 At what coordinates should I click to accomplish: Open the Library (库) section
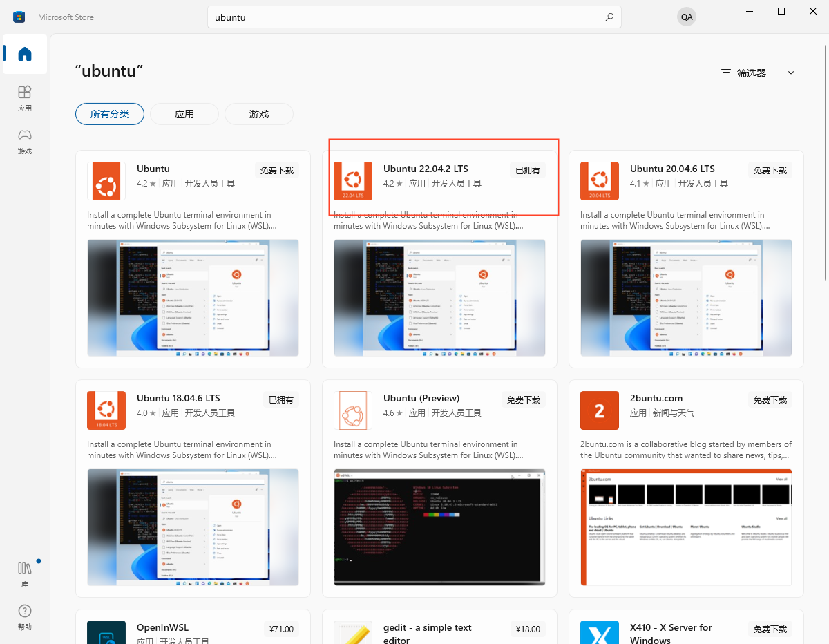pyautogui.click(x=25, y=574)
